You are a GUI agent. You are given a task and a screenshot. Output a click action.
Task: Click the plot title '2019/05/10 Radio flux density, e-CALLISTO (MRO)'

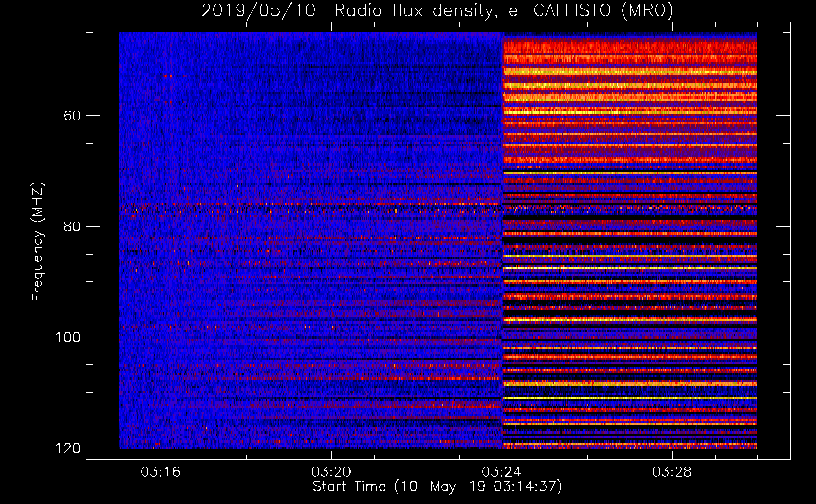click(437, 10)
